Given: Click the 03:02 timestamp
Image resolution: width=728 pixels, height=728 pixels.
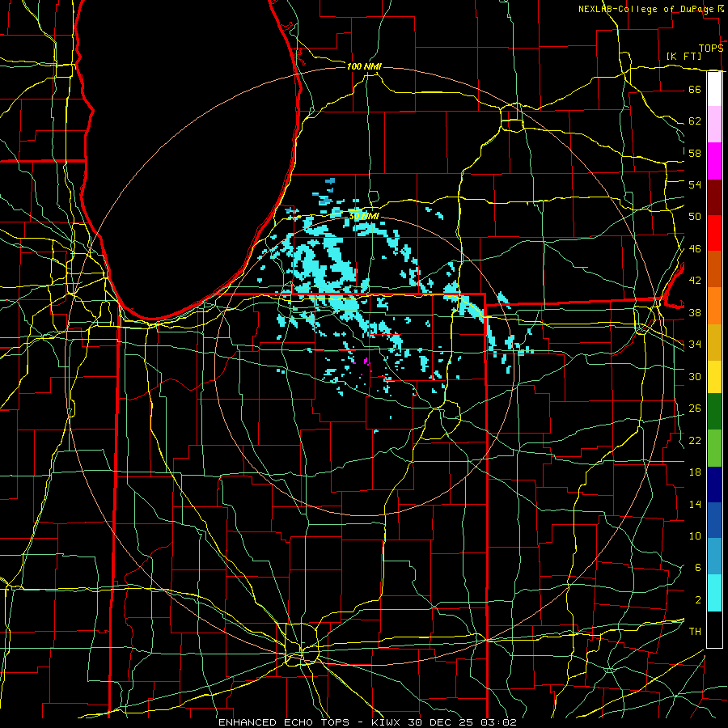Looking at the screenshot, I should (498, 722).
